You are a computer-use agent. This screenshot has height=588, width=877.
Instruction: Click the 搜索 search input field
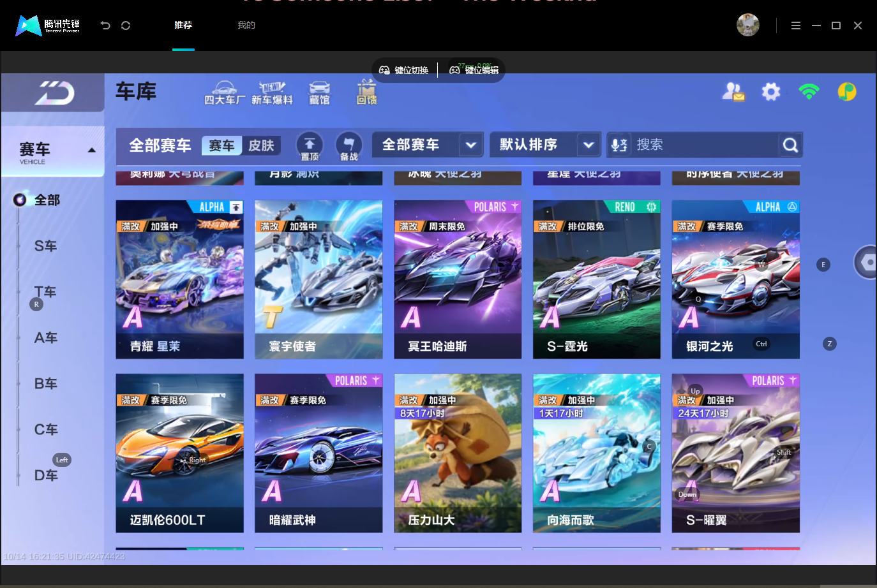coord(705,145)
